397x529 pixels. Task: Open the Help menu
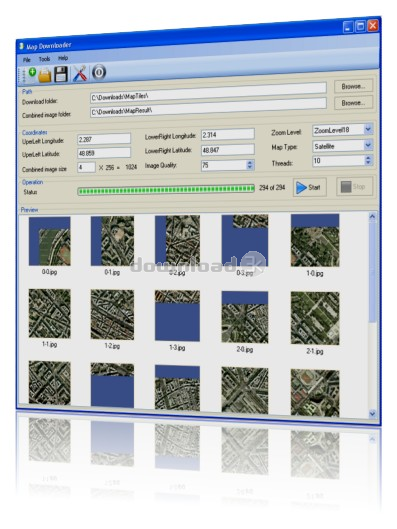click(x=63, y=58)
